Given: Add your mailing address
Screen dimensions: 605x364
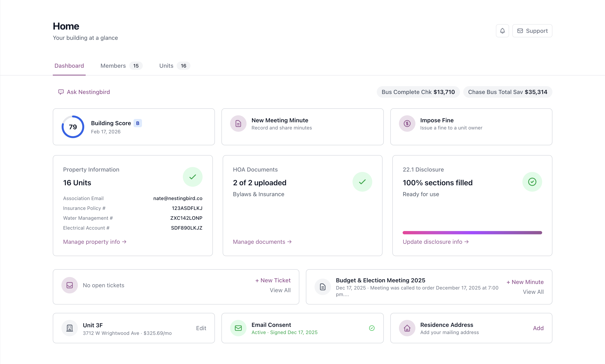Looking at the screenshot, I should point(538,328).
